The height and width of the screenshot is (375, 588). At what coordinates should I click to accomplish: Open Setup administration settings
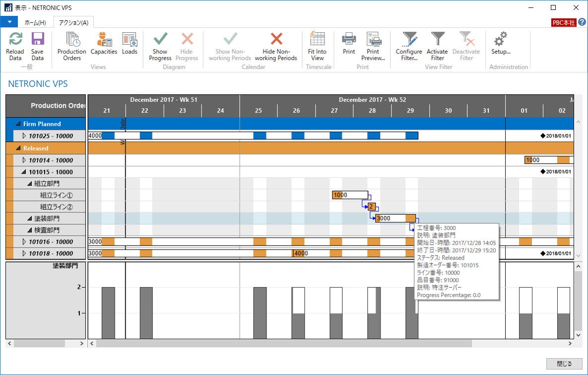(501, 40)
